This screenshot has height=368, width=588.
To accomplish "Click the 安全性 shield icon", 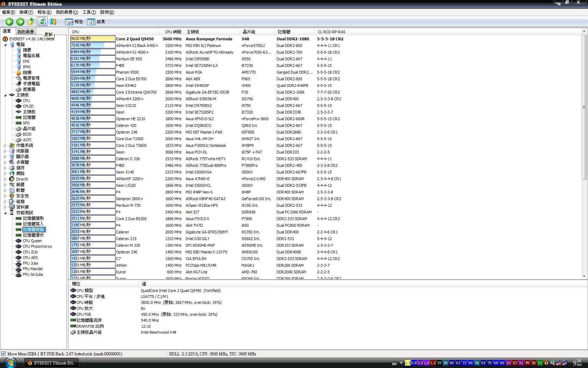I will coord(12,196).
